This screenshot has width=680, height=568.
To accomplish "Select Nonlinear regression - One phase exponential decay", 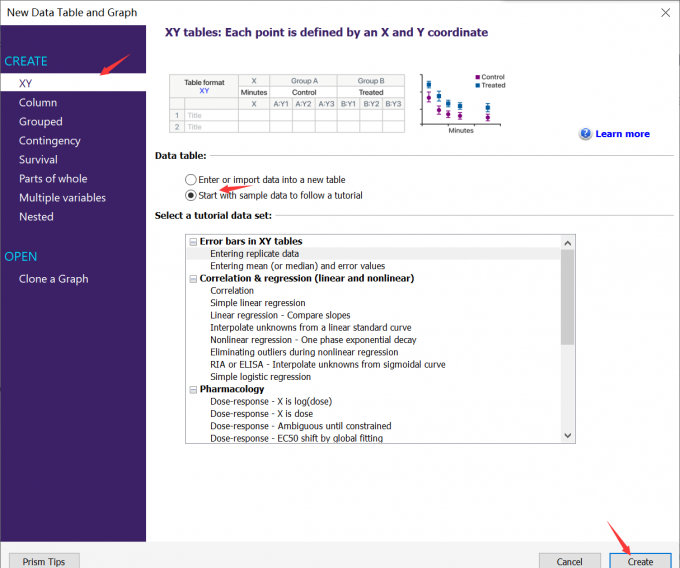I will (313, 339).
